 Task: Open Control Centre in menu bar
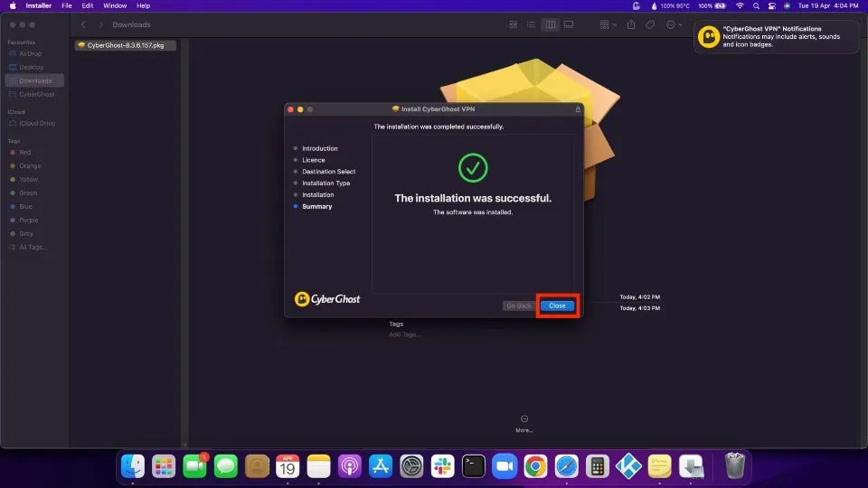coord(771,5)
